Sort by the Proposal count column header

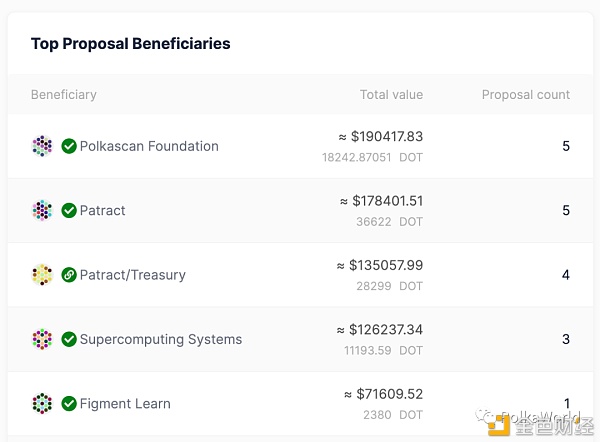point(526,95)
